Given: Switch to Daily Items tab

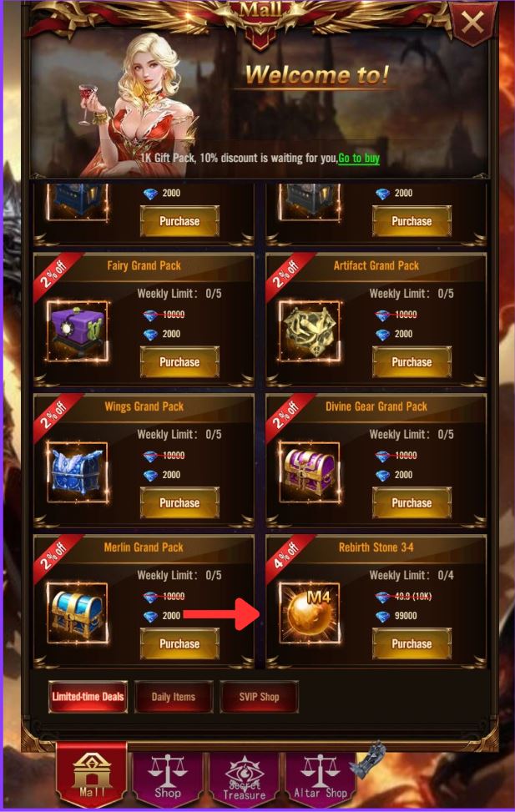Looking at the screenshot, I should (174, 697).
